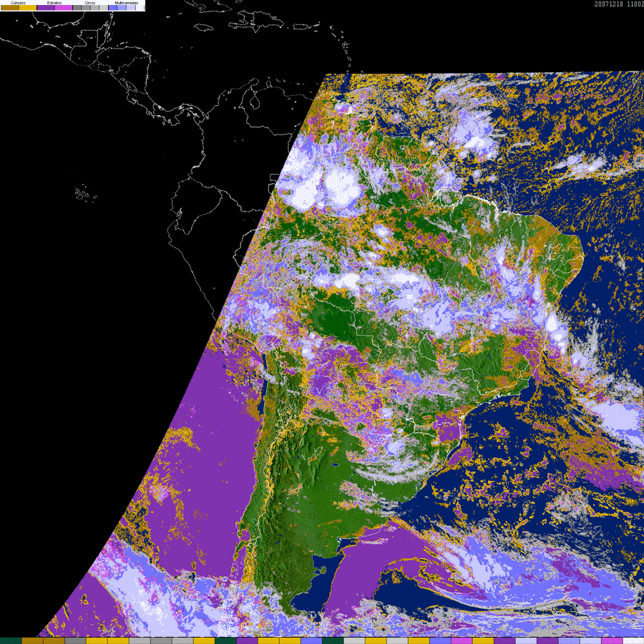Select the saturated blue Multicamadas swatch

click(x=112, y=7)
